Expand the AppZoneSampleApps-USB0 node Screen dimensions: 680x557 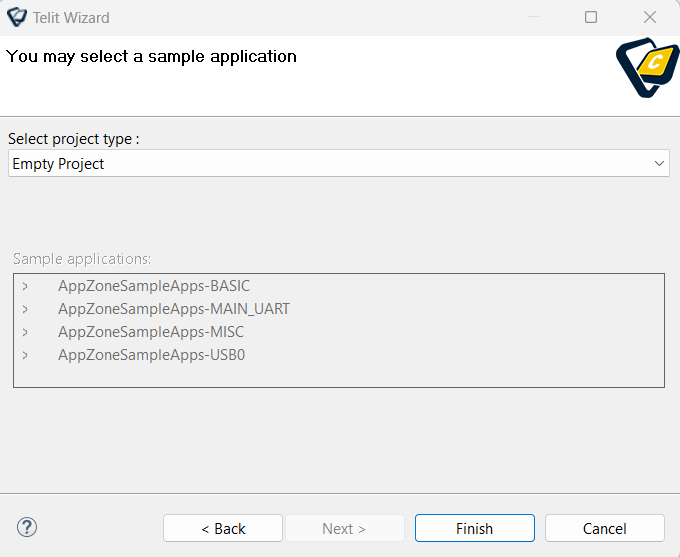point(25,355)
